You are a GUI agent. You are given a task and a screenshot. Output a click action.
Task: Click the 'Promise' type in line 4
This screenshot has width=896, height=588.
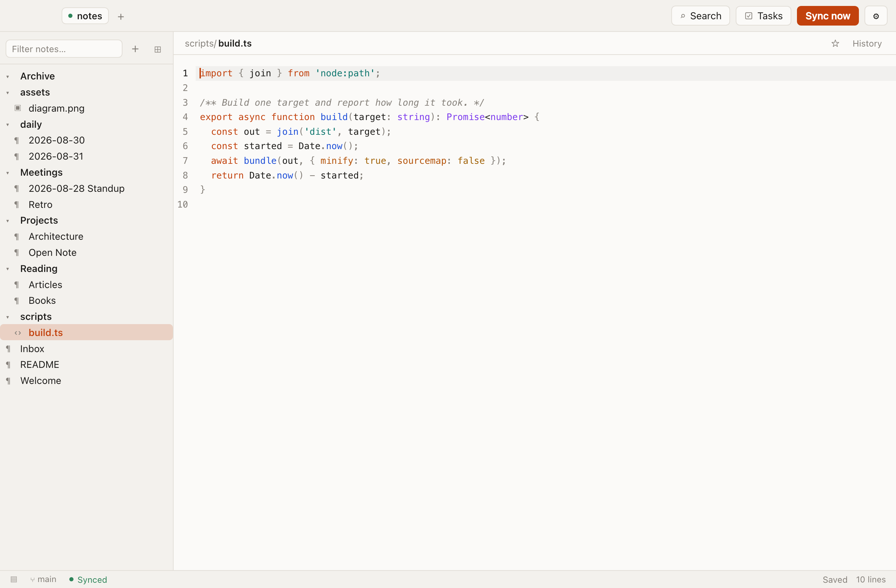tap(465, 117)
